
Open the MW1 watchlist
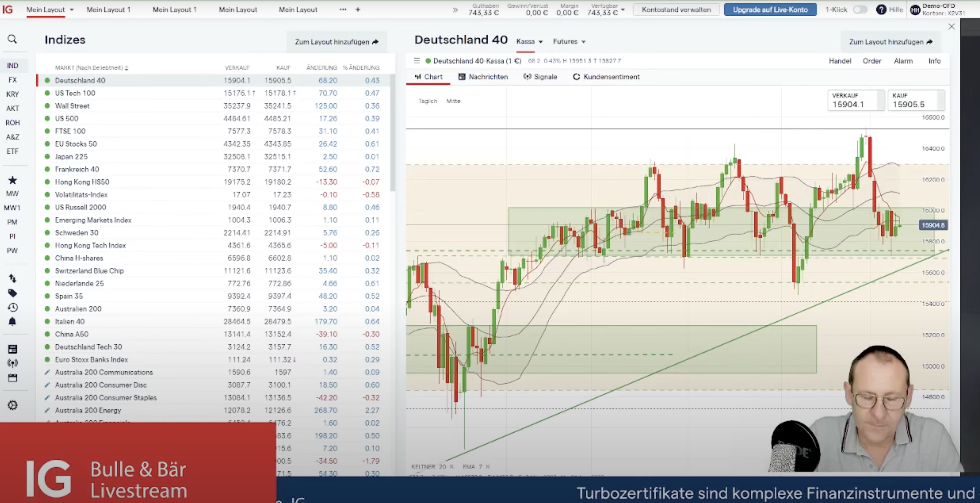click(12, 208)
